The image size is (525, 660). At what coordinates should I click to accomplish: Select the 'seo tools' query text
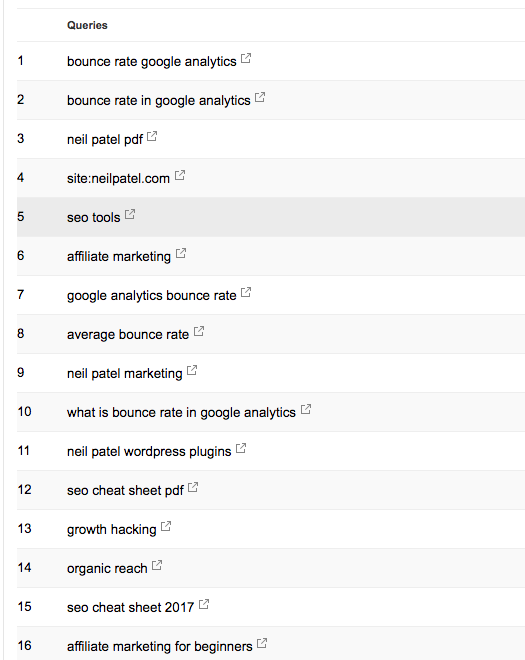tap(93, 218)
